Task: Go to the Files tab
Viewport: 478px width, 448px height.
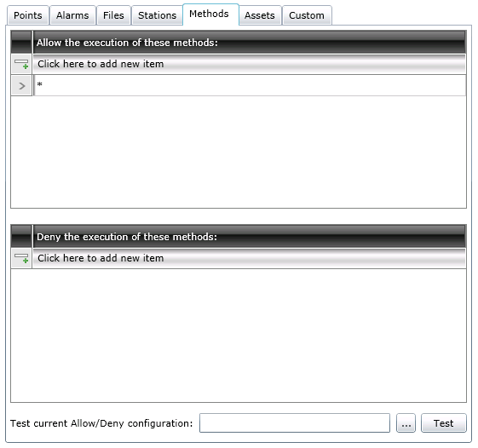Action: click(113, 15)
